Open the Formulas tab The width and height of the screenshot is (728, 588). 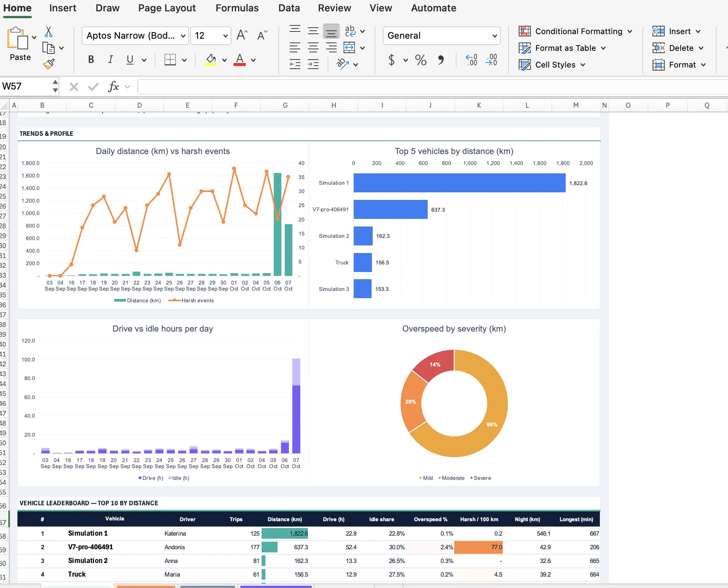(237, 8)
